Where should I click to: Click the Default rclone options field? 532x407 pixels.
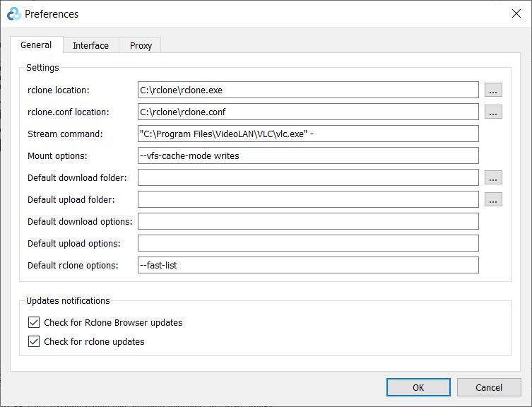click(x=308, y=265)
